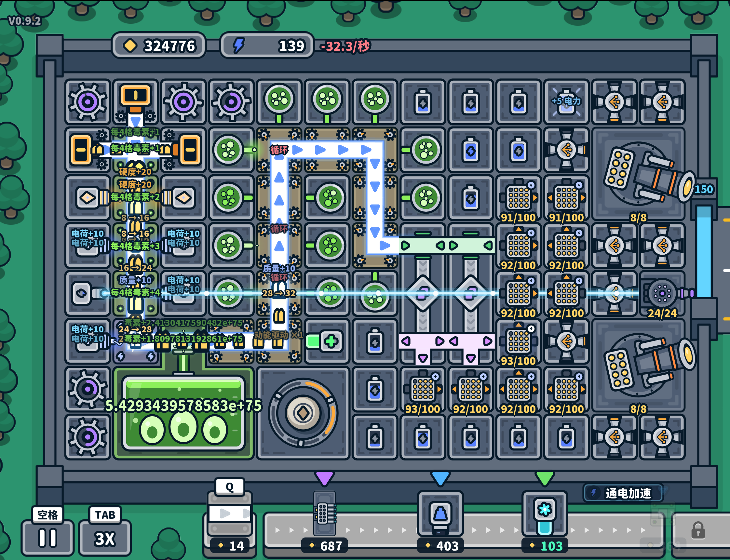Click the 动能驱动 ×1 label
This screenshot has width=730, height=560.
coord(279,335)
